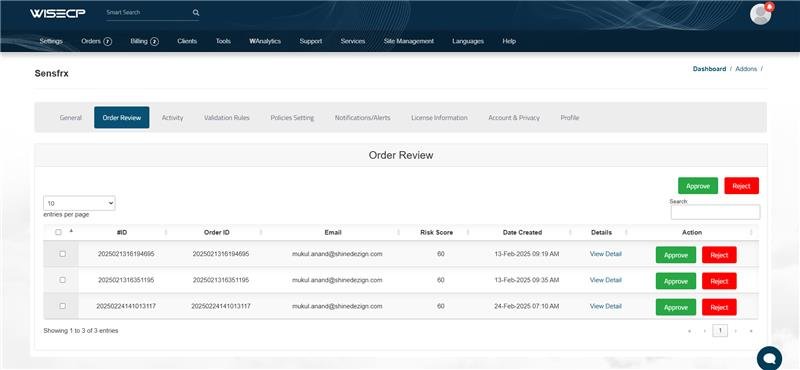Viewport: 800px width, 370px height.
Task: Click the next page arrow
Action: (x=735, y=331)
